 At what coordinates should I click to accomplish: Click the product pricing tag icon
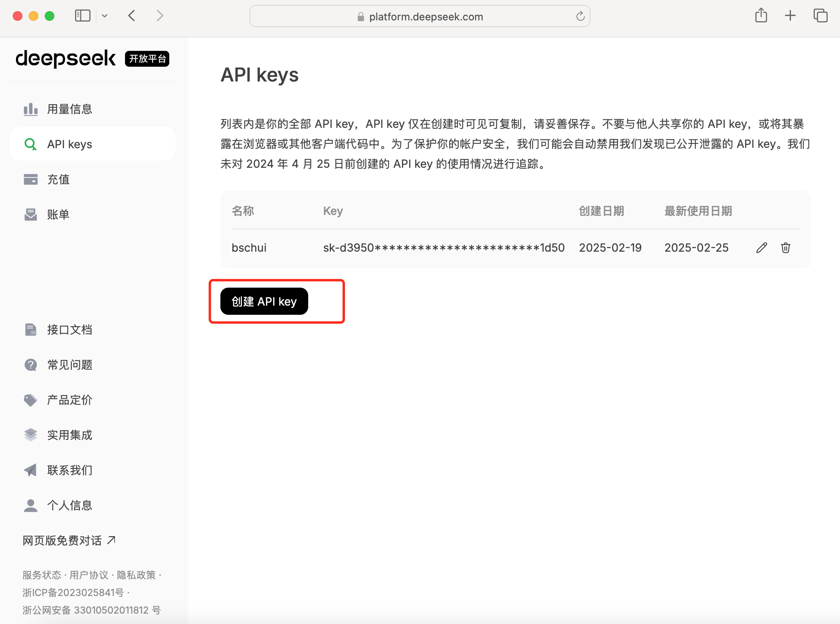[x=31, y=400]
